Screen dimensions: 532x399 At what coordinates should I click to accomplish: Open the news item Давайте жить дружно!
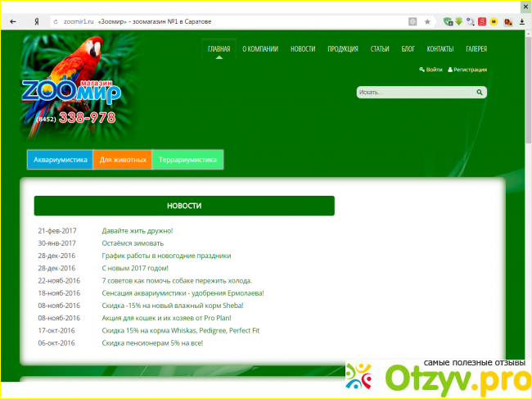tap(137, 231)
